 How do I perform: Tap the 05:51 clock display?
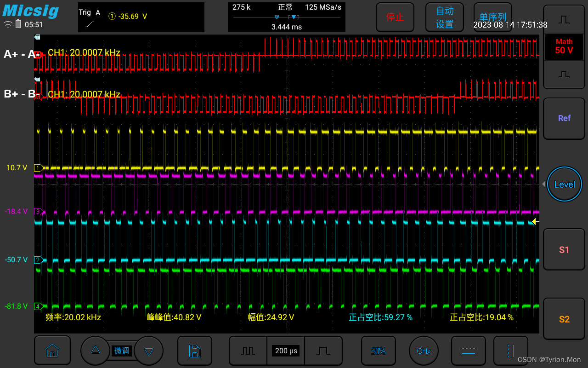(x=34, y=25)
